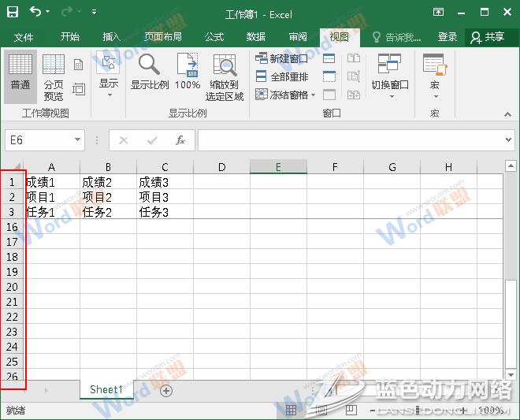Toggle 普通 normal view in ribbon
The image size is (520, 420).
[20, 74]
